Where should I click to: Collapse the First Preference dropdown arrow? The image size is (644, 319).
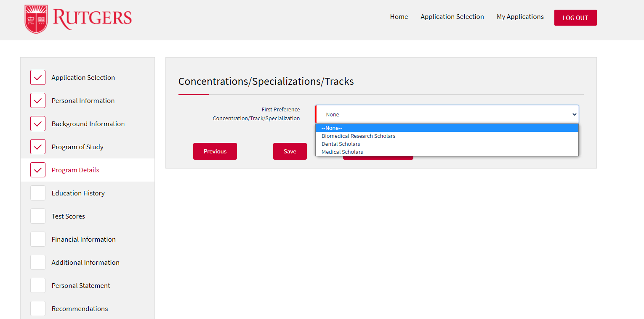574,114
